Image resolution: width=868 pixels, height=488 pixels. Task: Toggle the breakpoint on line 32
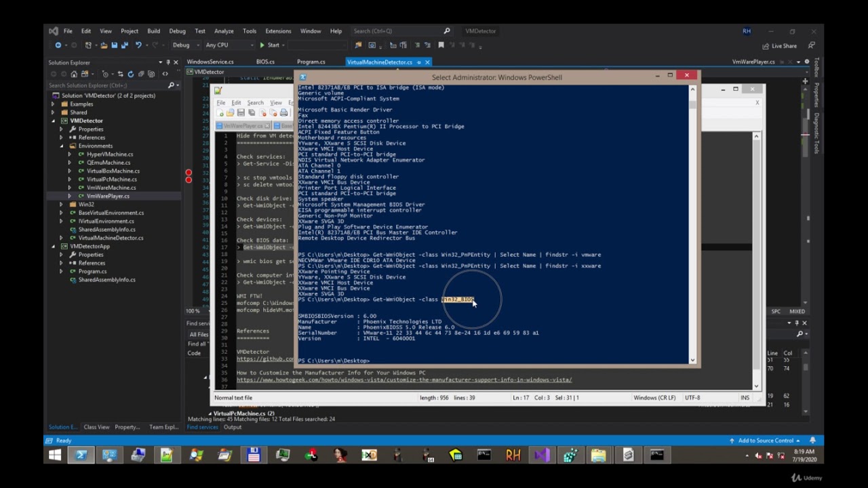tap(189, 174)
